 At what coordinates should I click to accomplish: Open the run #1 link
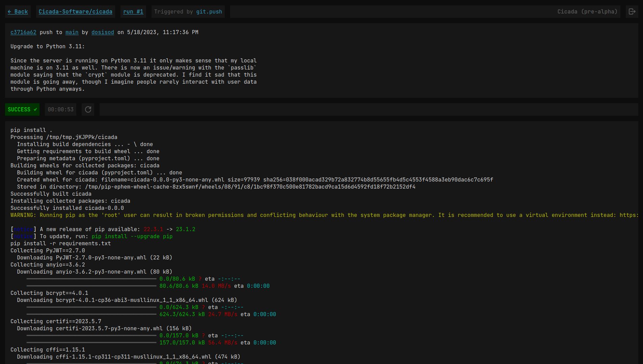point(133,11)
